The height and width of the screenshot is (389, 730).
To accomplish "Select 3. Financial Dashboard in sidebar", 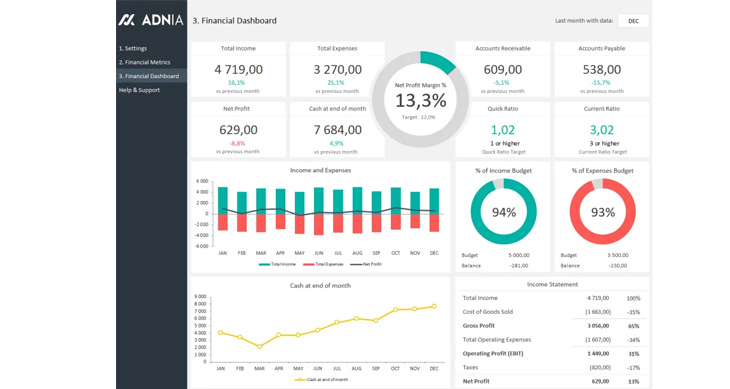I will click(x=151, y=76).
